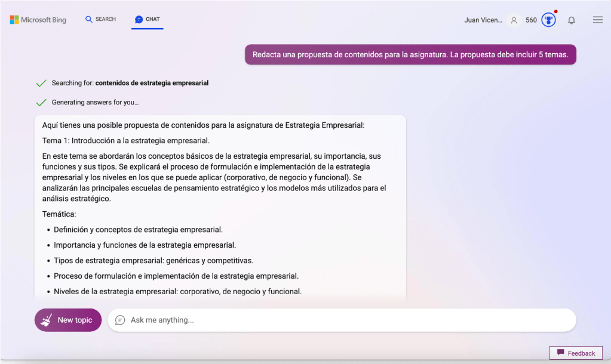Click the purple user prompt message bubble
Viewport: 611px width, 364px height.
point(410,54)
